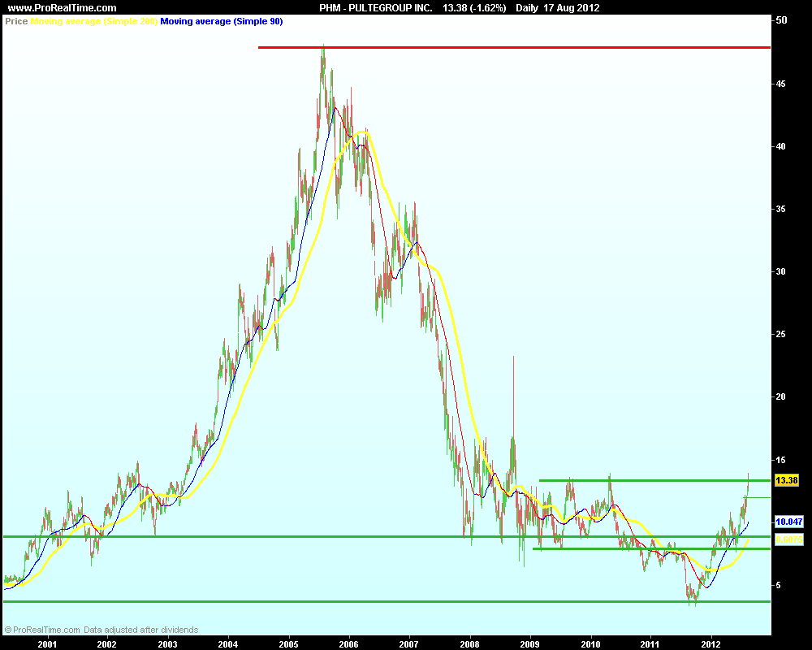Click the 2012 year label on time axis

pyautogui.click(x=711, y=644)
